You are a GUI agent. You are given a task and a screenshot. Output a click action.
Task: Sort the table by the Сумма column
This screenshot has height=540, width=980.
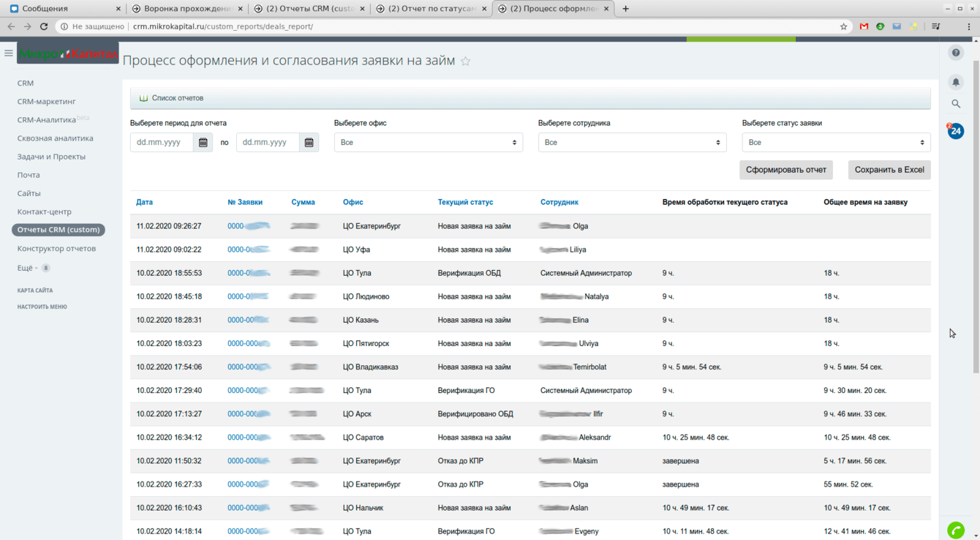point(304,202)
